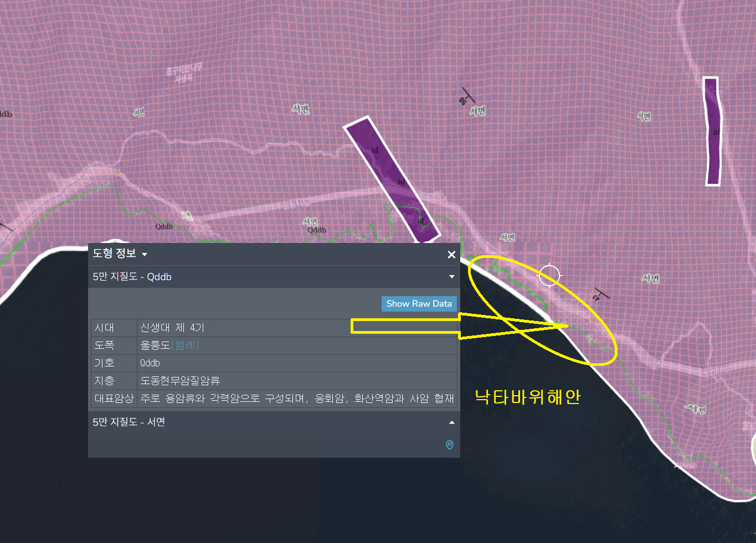The height and width of the screenshot is (543, 756).
Task: Close the 도형 정보 popup panel
Action: click(x=451, y=255)
